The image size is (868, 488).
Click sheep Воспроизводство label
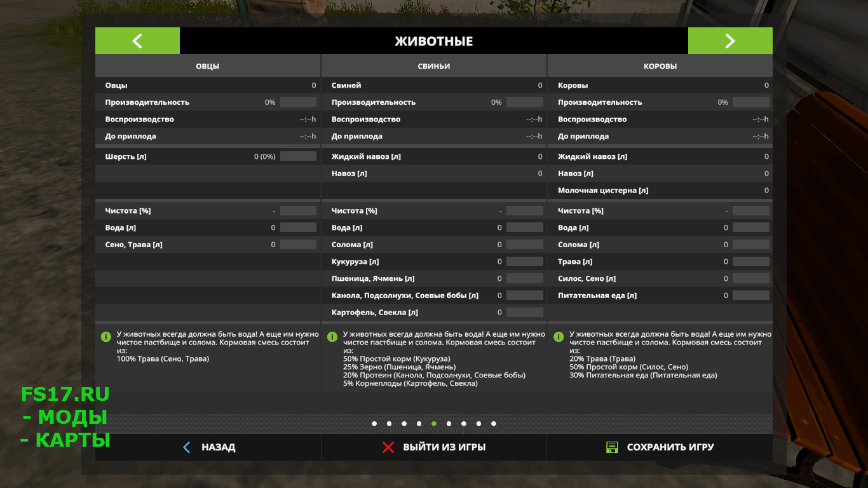point(140,119)
